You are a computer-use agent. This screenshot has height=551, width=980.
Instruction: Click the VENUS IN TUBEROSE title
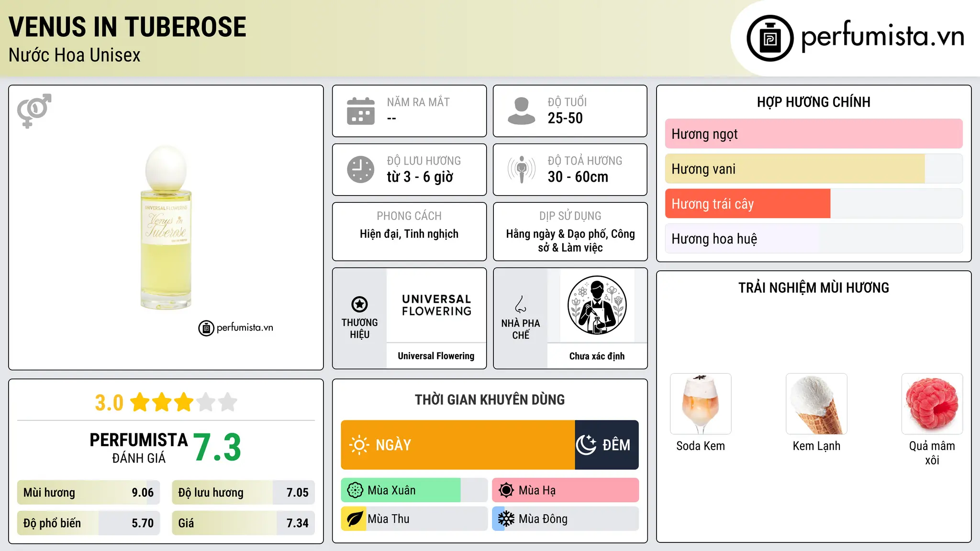pos(127,27)
